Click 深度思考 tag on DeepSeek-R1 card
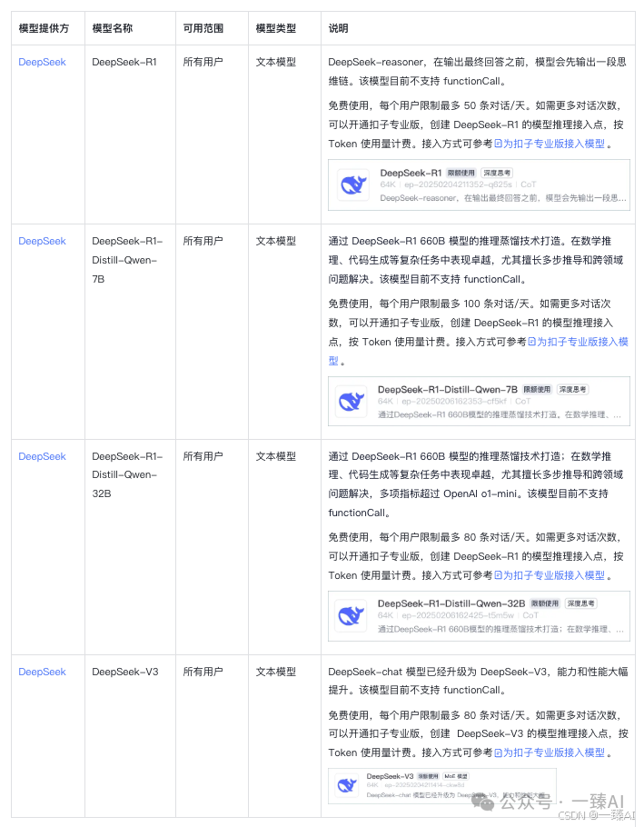 [x=497, y=173]
